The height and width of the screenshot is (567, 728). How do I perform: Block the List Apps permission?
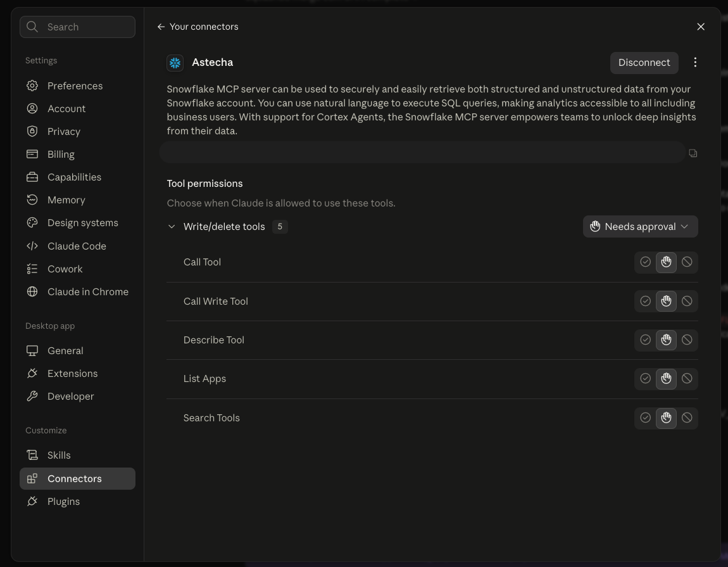pyautogui.click(x=687, y=378)
